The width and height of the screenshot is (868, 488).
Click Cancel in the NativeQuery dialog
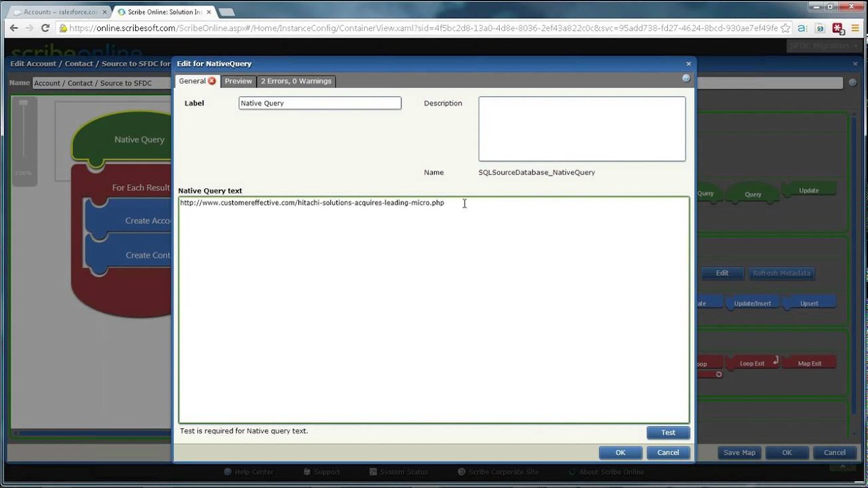point(668,452)
